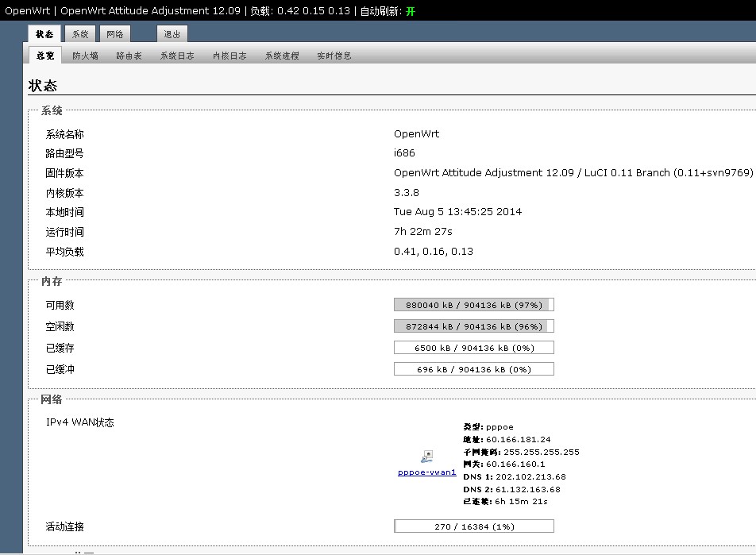Click the 内核版本 label

64,193
